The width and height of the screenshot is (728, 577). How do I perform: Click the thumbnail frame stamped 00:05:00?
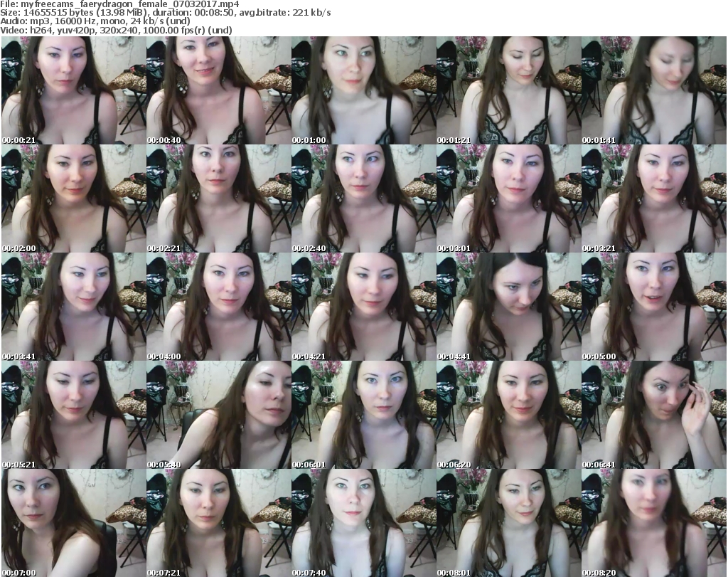pyautogui.click(x=654, y=307)
